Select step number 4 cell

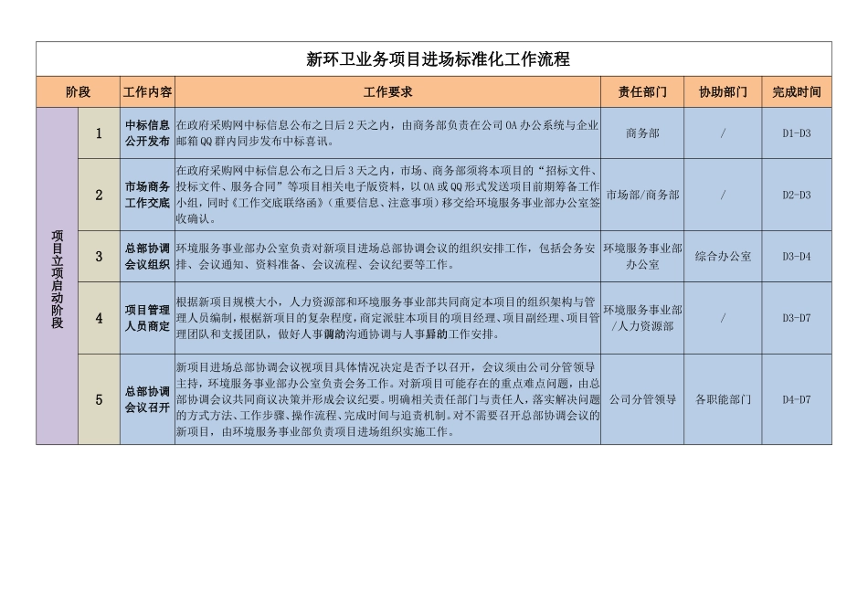coord(99,318)
